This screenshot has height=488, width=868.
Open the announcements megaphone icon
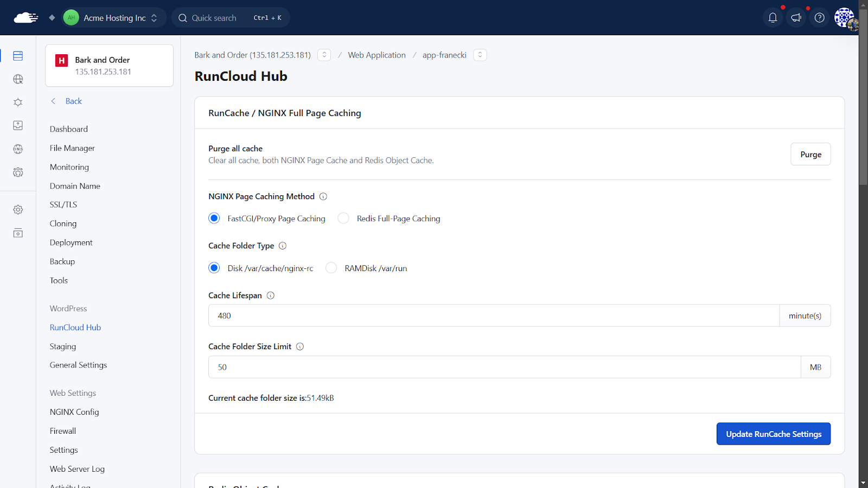(x=796, y=18)
